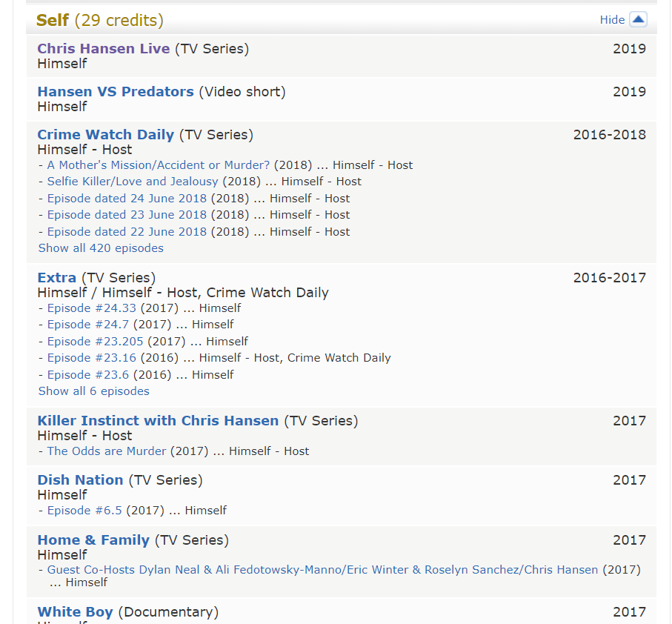The width and height of the screenshot is (672, 624).
Task: Open Crime Watch Daily series page
Action: (105, 134)
